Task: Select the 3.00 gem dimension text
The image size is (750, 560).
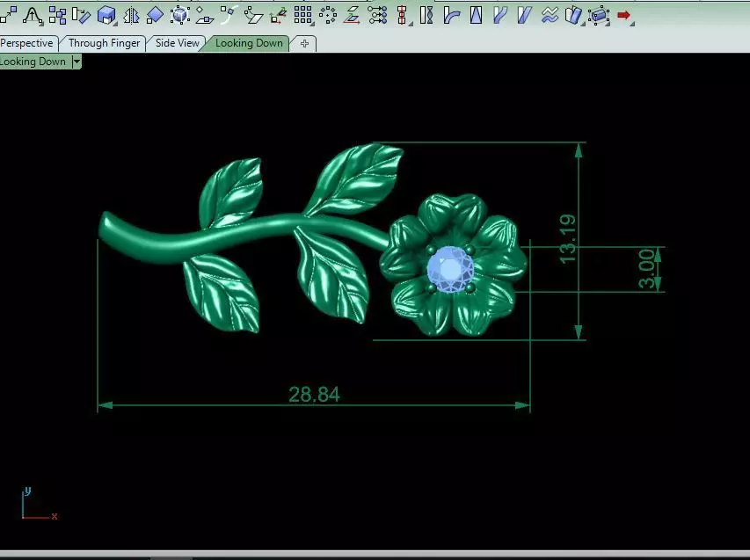Action: click(646, 269)
